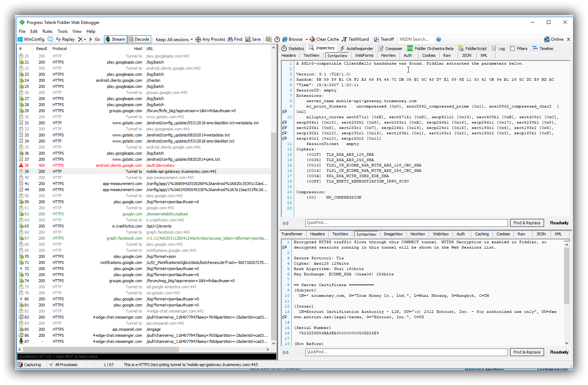Expand the Browse dropdown arrow
This screenshot has height=385, width=588.
click(307, 39)
